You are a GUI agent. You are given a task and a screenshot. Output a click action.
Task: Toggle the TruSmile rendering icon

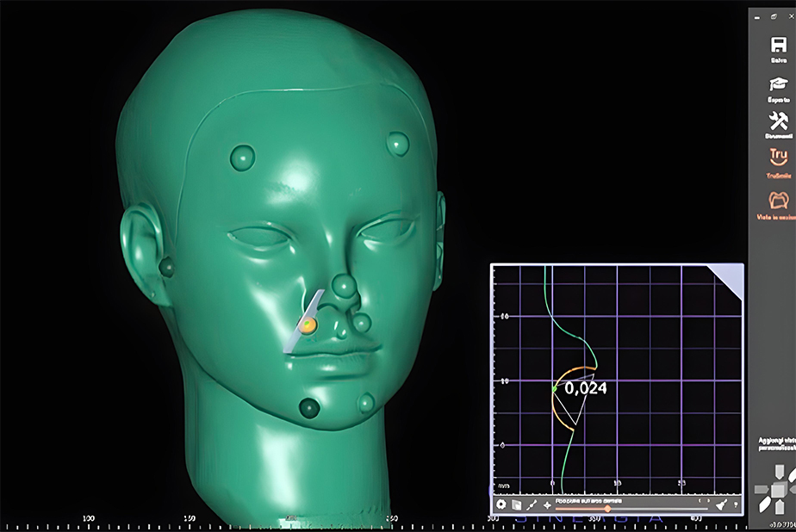pos(778,157)
